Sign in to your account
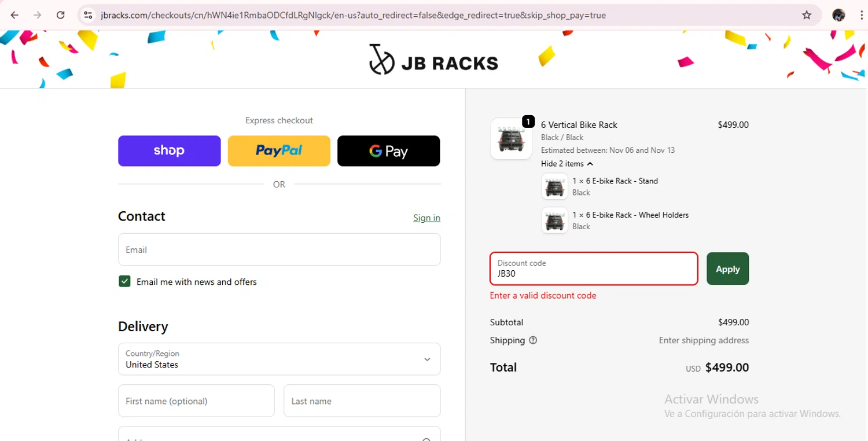Image resolution: width=868 pixels, height=441 pixels. pos(426,218)
